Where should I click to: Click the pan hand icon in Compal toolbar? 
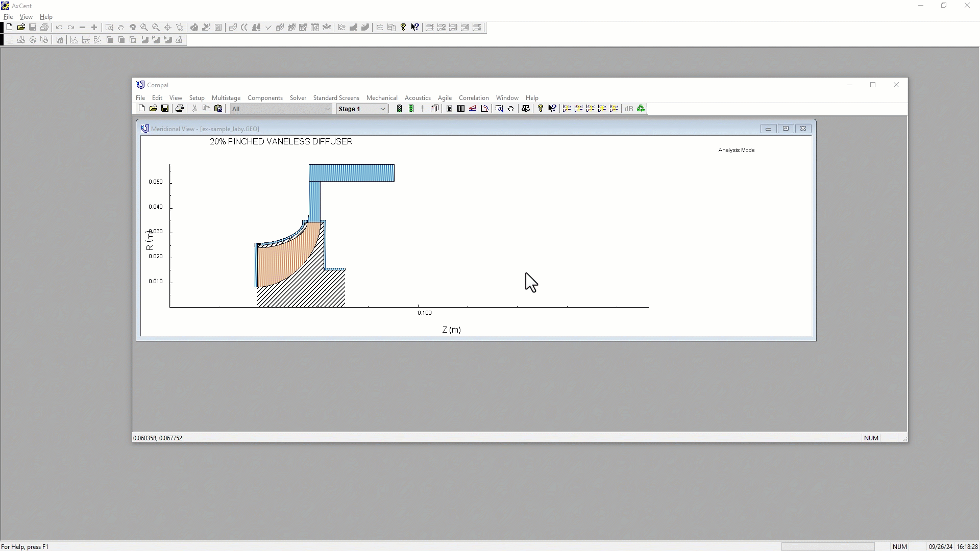click(x=511, y=109)
